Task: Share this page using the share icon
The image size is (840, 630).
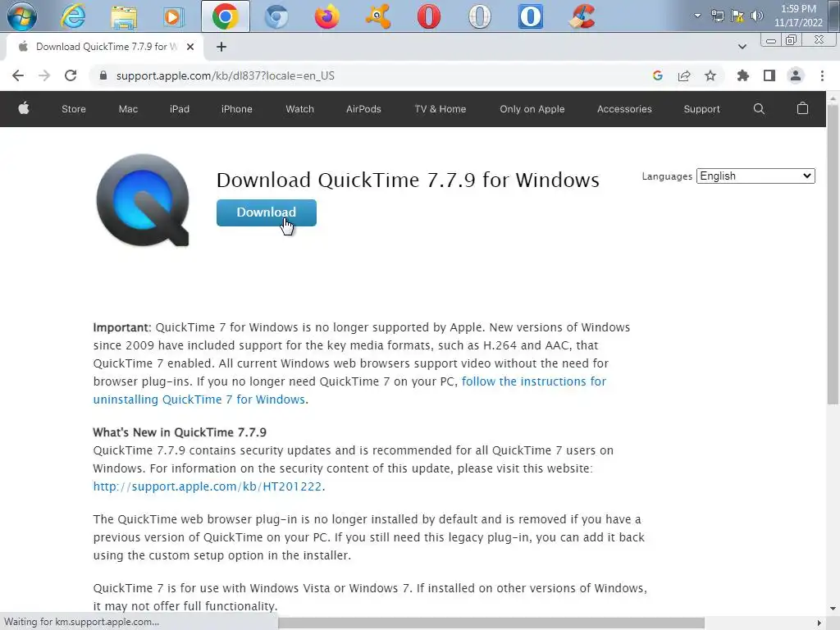Action: pyautogui.click(x=684, y=75)
